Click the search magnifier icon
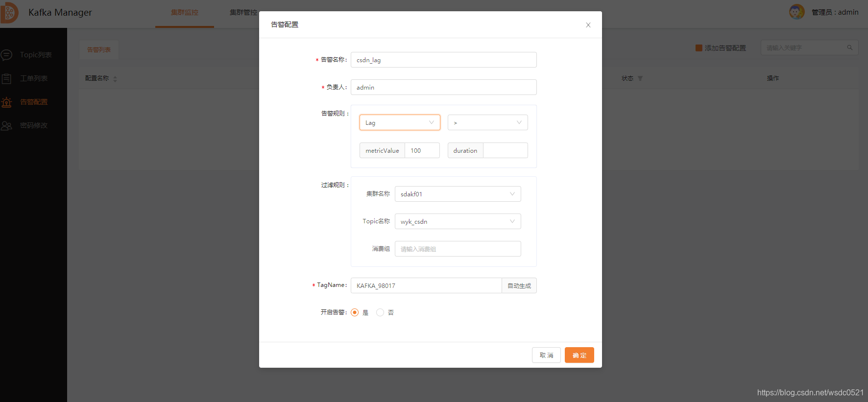Screen dimensions: 868x402 pos(850,47)
